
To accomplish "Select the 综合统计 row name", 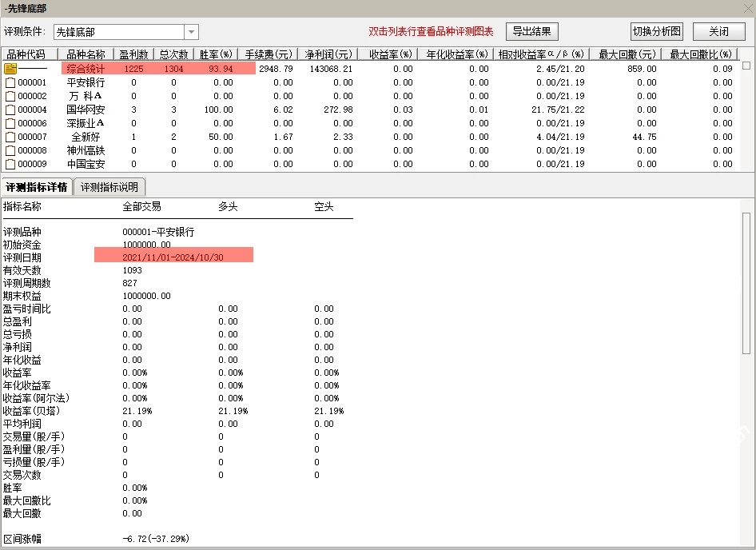I will [86, 69].
